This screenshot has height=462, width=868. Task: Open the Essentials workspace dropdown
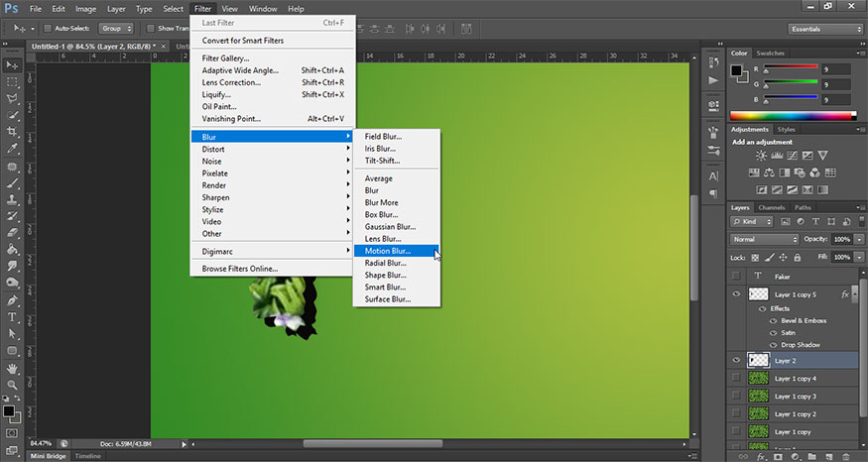click(822, 29)
